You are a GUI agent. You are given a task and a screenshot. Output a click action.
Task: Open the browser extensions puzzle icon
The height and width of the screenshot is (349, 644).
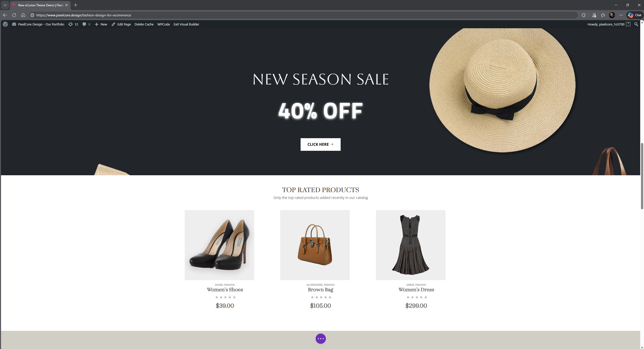584,15
